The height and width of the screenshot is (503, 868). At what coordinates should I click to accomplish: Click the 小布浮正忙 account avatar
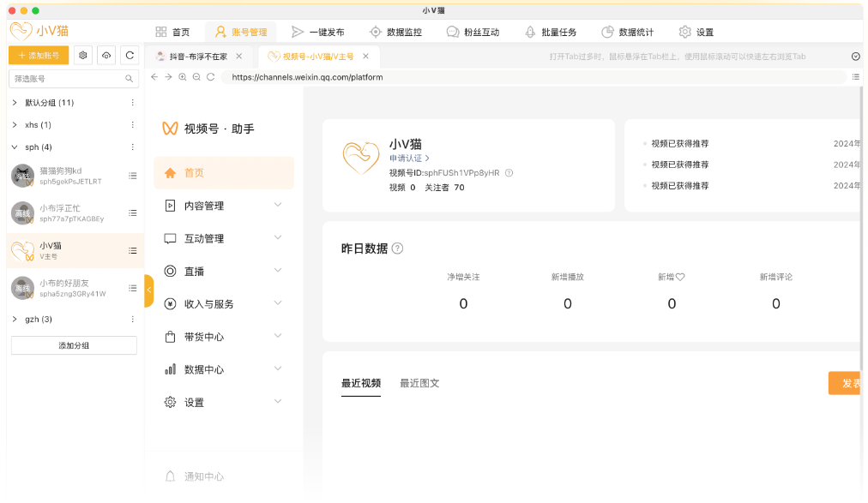click(x=22, y=213)
